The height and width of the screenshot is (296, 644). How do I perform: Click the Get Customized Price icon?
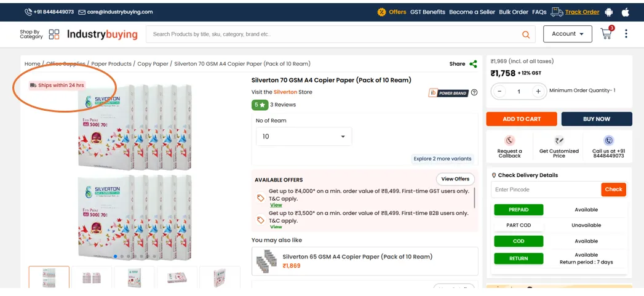click(x=559, y=141)
